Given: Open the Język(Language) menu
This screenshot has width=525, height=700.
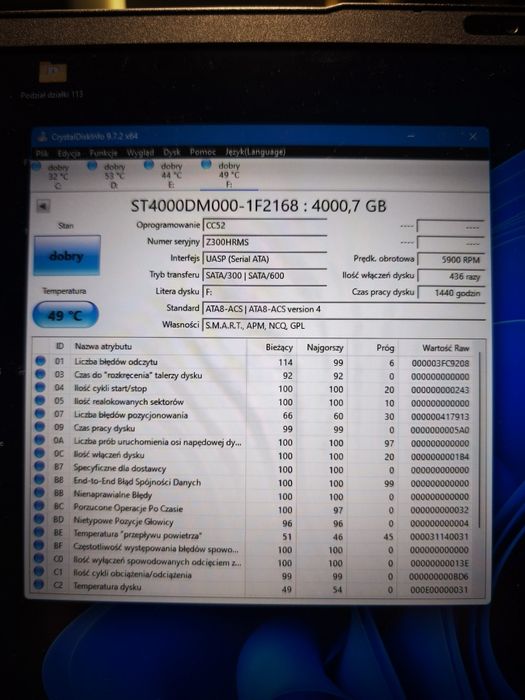Looking at the screenshot, I should tap(255, 152).
